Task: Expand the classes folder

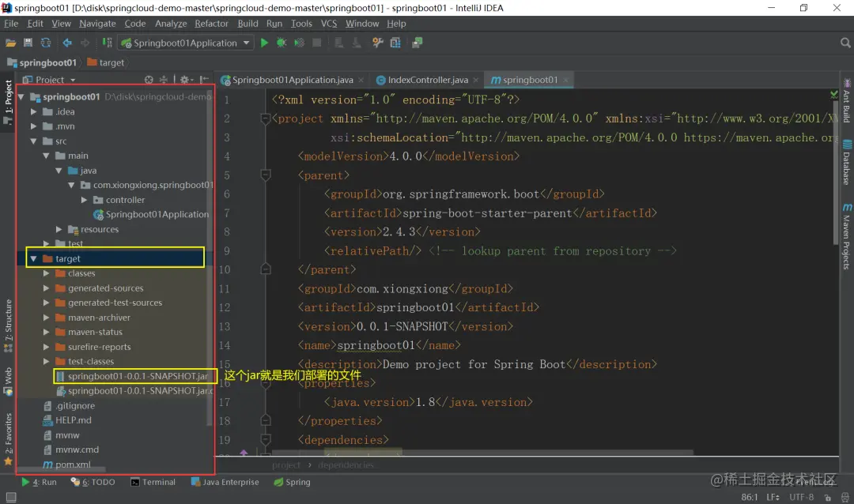Action: [x=47, y=273]
